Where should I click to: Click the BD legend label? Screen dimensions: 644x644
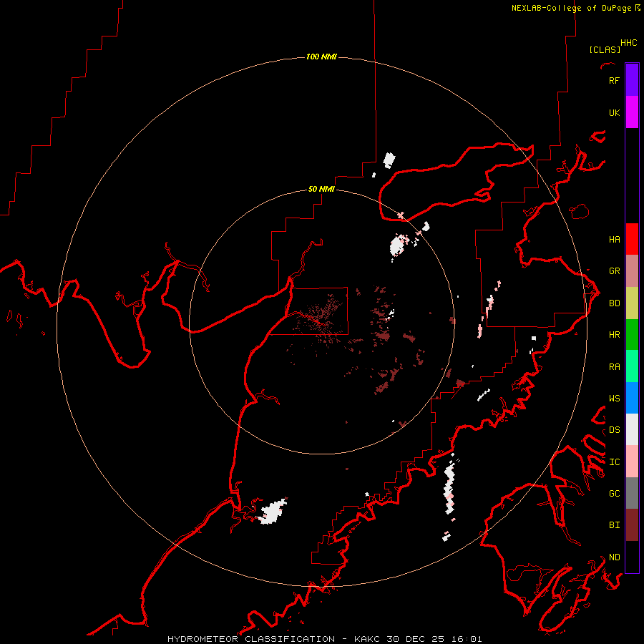(614, 303)
